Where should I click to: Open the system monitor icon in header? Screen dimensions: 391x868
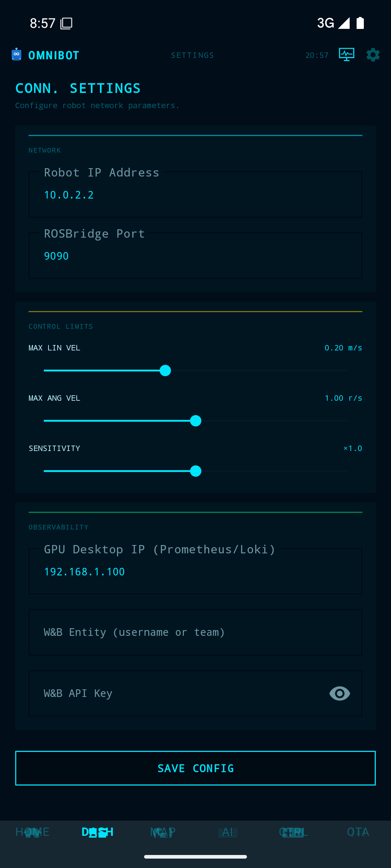(346, 55)
